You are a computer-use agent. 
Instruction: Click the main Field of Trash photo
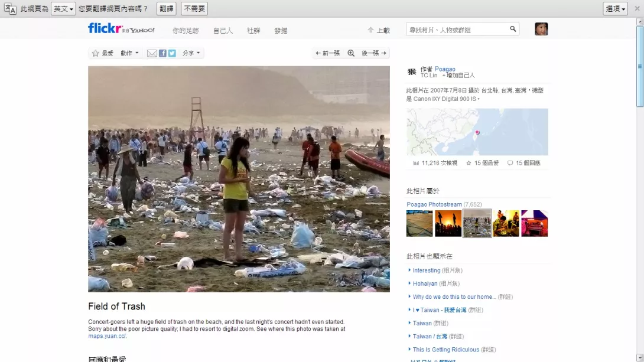pos(239,179)
